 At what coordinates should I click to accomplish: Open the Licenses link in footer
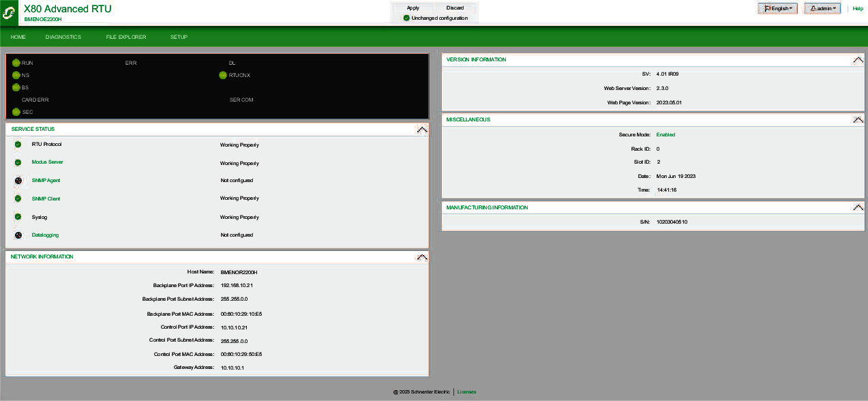[x=466, y=392]
